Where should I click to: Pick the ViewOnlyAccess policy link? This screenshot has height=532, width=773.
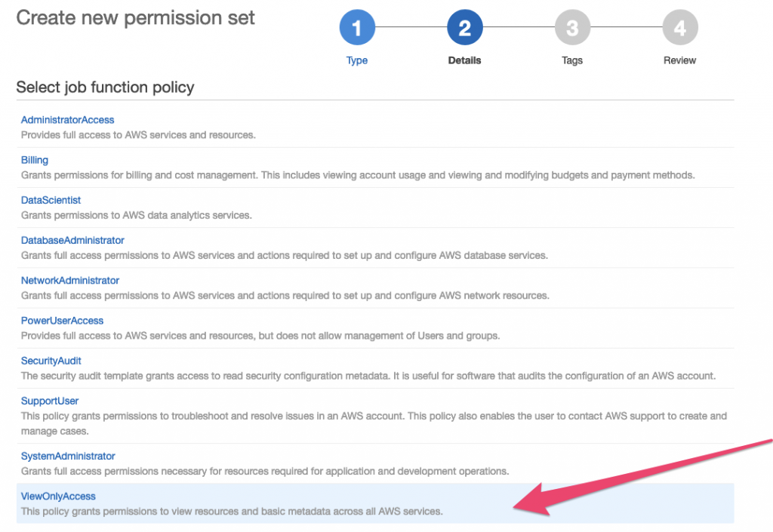[58, 496]
